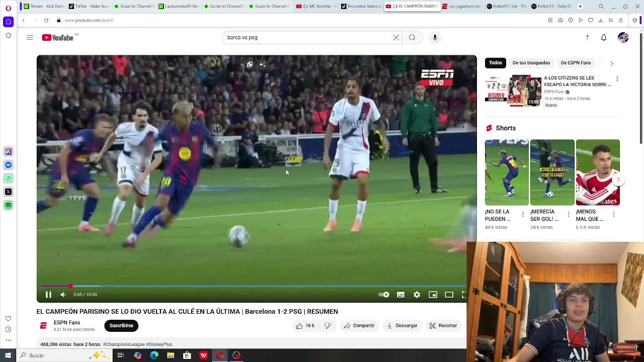
Task: Go to the YouTube home logo
Action: click(x=57, y=37)
